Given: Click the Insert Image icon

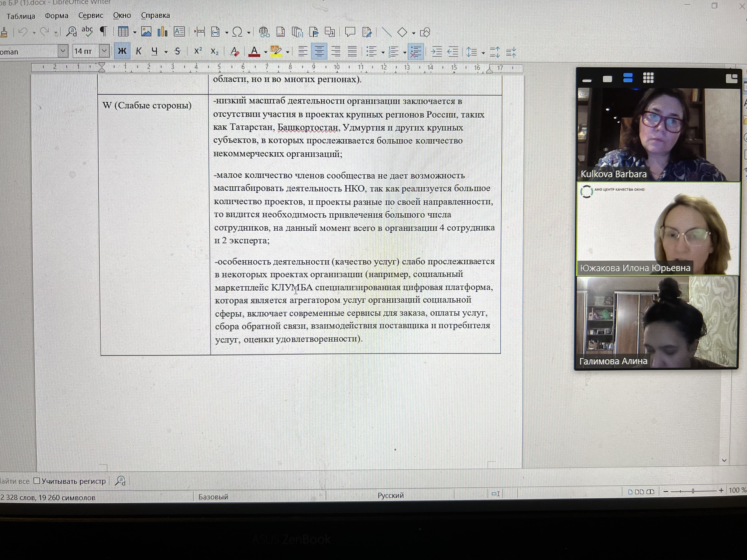Looking at the screenshot, I should [146, 32].
